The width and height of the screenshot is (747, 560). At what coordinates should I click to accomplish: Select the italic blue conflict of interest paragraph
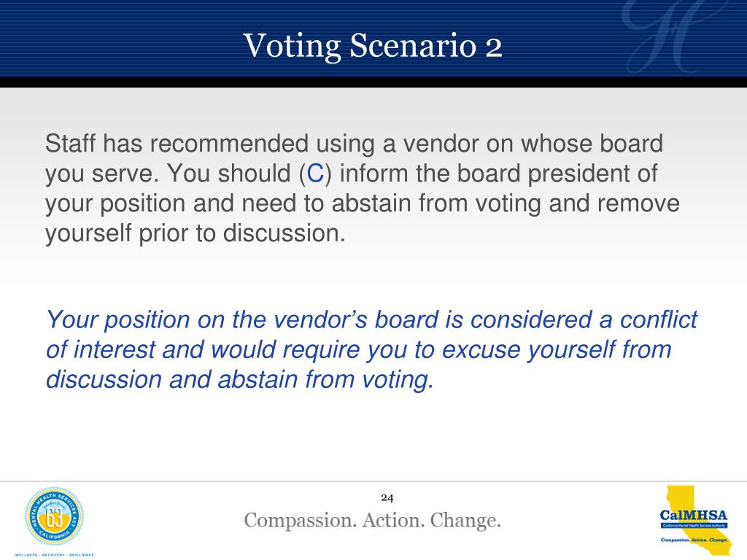(x=371, y=349)
